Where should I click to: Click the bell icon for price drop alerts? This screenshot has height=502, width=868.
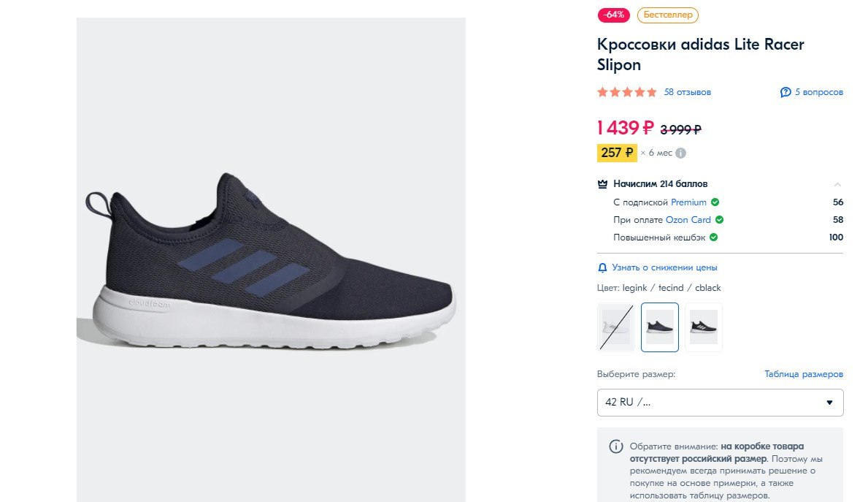(602, 267)
